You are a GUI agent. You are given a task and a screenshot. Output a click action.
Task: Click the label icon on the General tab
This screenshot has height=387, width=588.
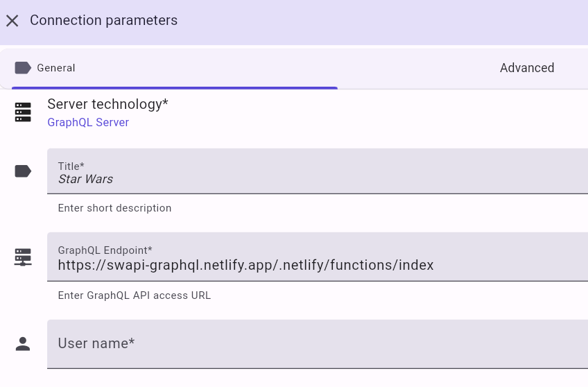23,68
